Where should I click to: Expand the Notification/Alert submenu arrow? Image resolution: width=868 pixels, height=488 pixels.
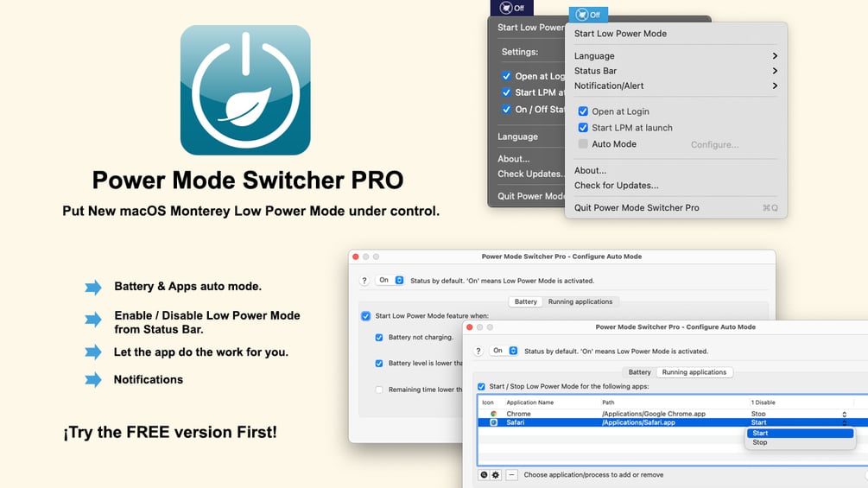[775, 86]
